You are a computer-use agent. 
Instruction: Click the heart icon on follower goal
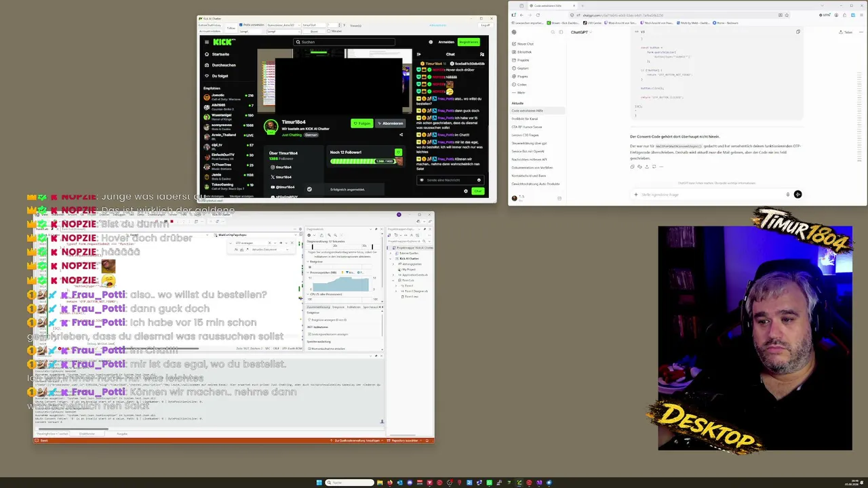tap(398, 153)
